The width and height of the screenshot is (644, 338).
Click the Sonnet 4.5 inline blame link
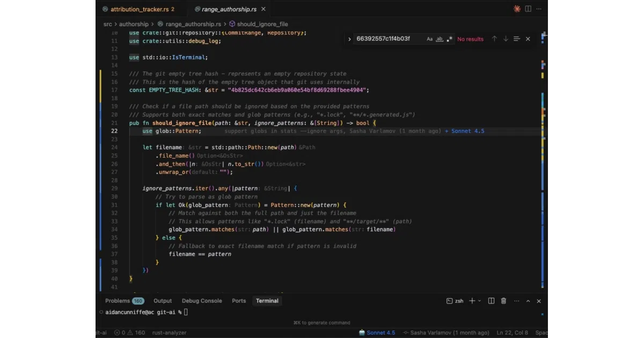click(464, 131)
